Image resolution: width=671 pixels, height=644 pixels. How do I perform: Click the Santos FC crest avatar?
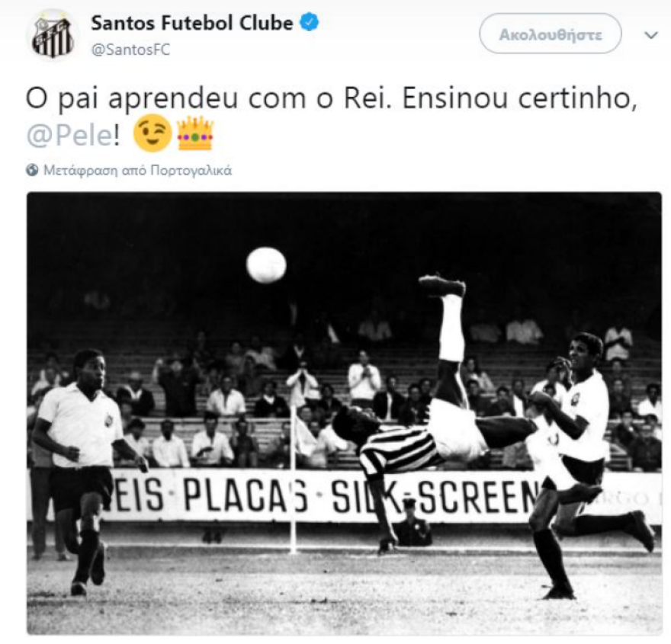pyautogui.click(x=53, y=36)
